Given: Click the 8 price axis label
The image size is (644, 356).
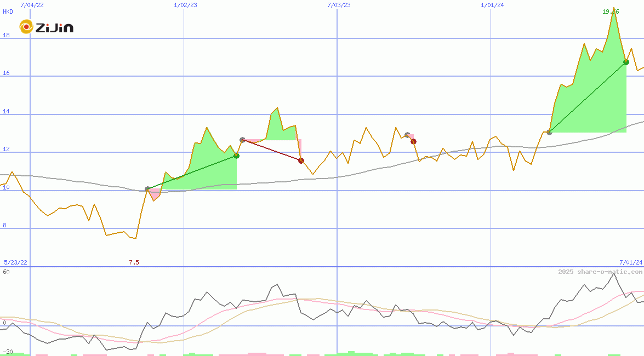Looking at the screenshot, I should 5,225.
